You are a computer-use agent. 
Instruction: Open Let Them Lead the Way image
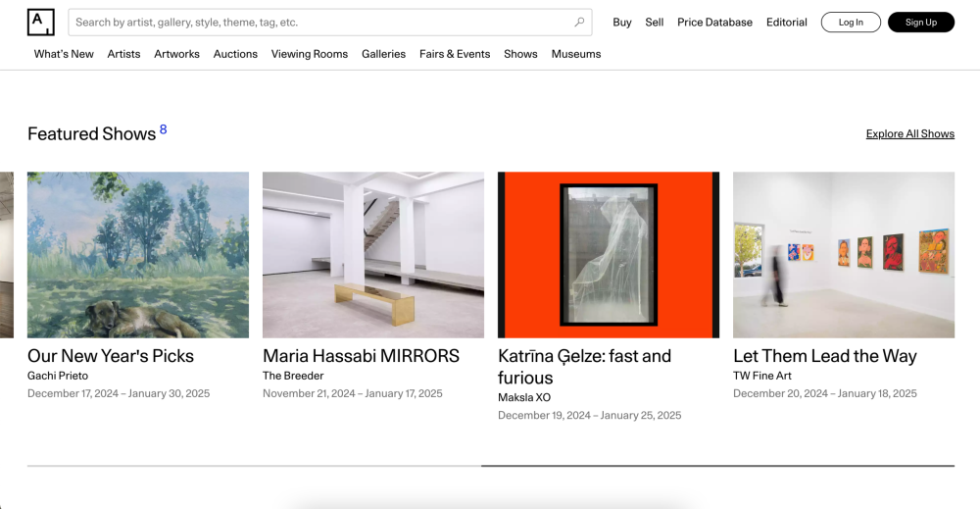844,255
